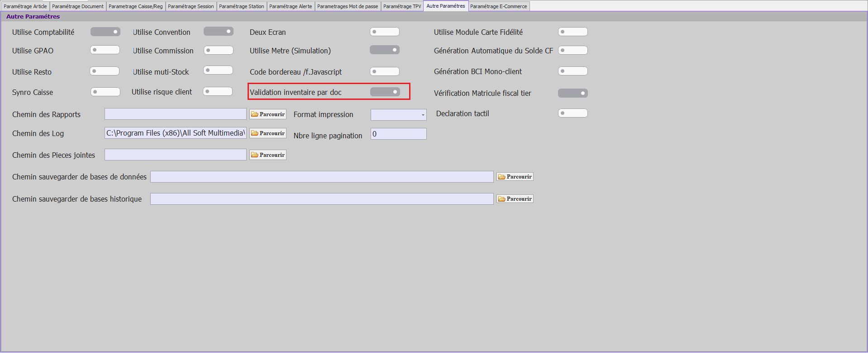The width and height of the screenshot is (868, 353).
Task: Select the Paramétrage Session tab
Action: tap(191, 6)
